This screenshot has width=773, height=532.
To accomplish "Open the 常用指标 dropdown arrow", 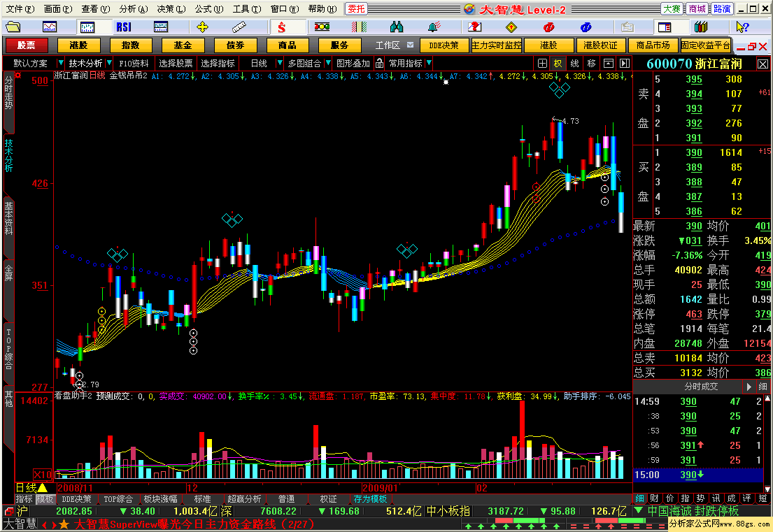I will pos(429,63).
